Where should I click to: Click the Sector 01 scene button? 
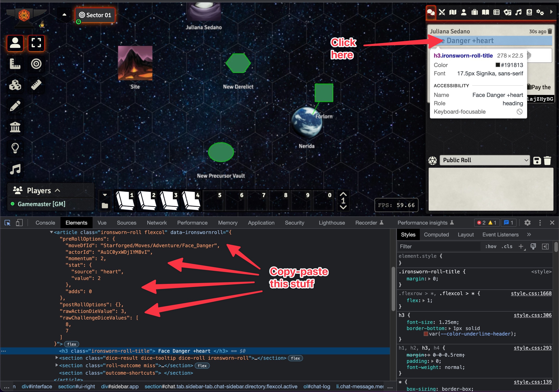tap(95, 15)
